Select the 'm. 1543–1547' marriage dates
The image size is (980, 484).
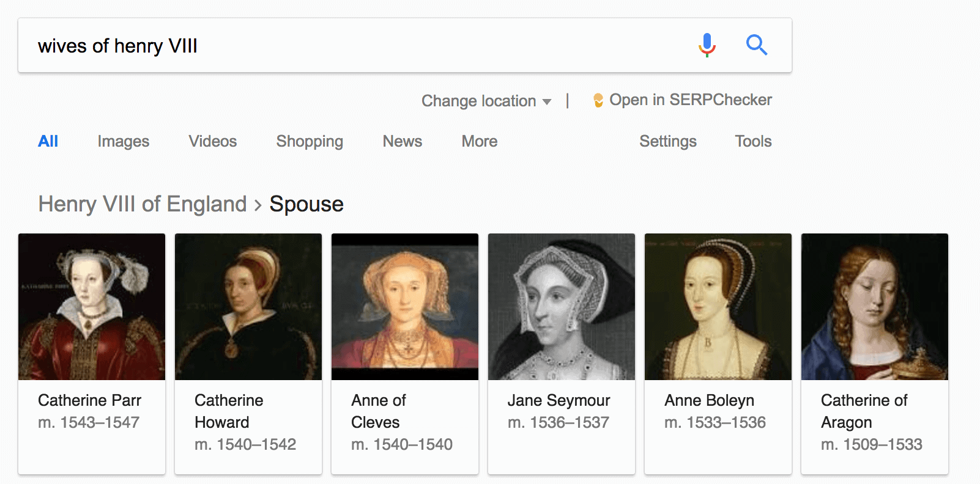point(89,422)
